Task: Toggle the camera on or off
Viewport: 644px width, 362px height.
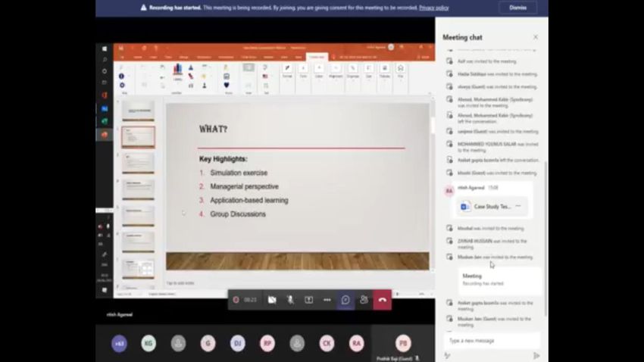Action: (x=272, y=300)
